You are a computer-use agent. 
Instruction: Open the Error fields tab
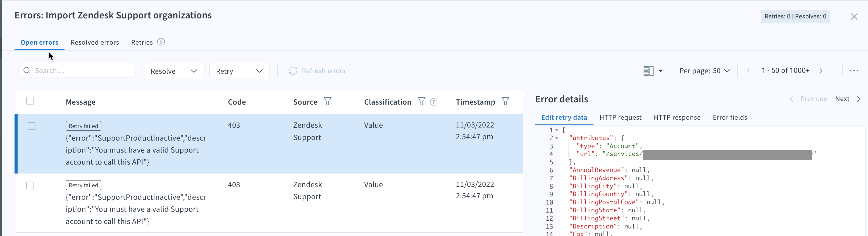coord(730,117)
